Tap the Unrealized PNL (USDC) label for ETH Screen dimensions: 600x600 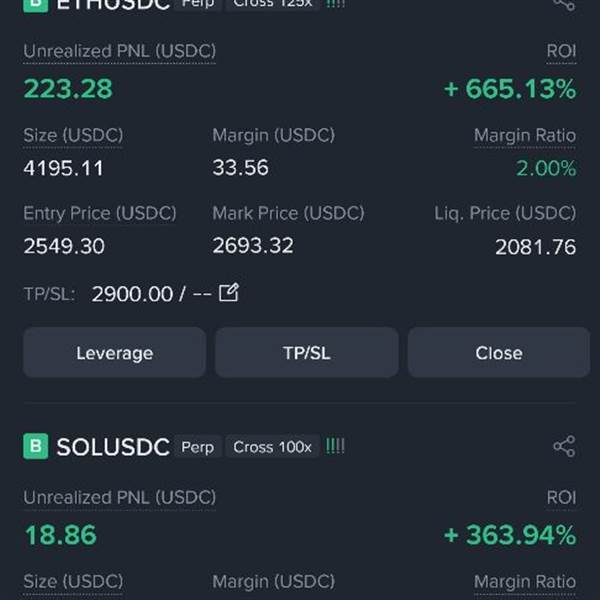[120, 51]
